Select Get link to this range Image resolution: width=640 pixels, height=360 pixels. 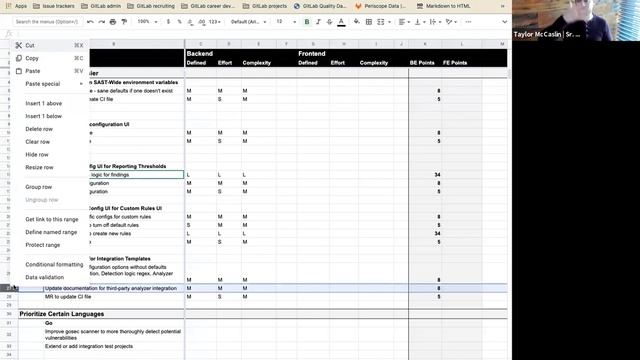pos(49,219)
